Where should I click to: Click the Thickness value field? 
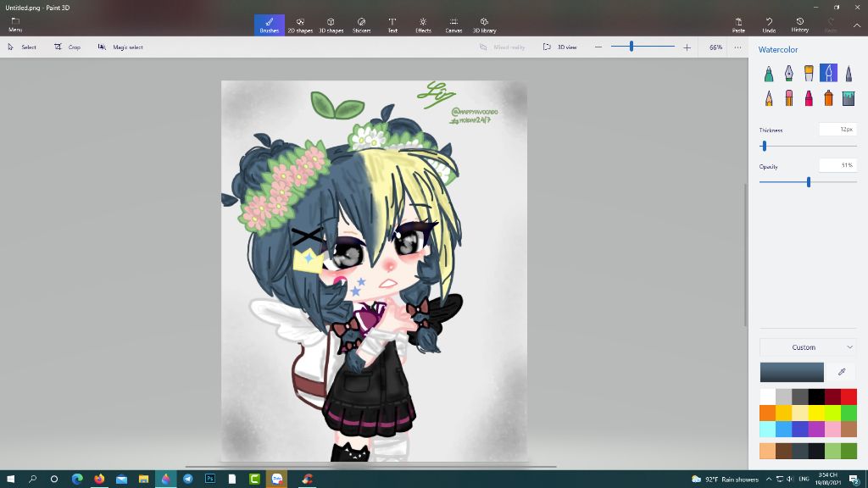[838, 130]
